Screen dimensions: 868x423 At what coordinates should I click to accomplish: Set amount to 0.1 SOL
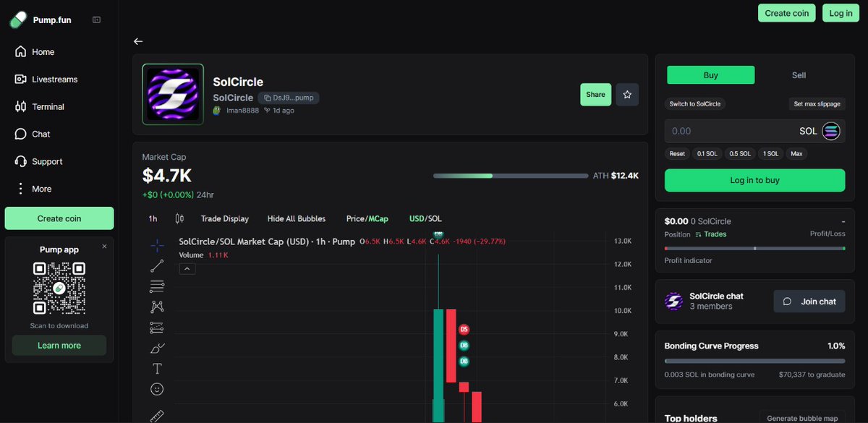pyautogui.click(x=707, y=154)
